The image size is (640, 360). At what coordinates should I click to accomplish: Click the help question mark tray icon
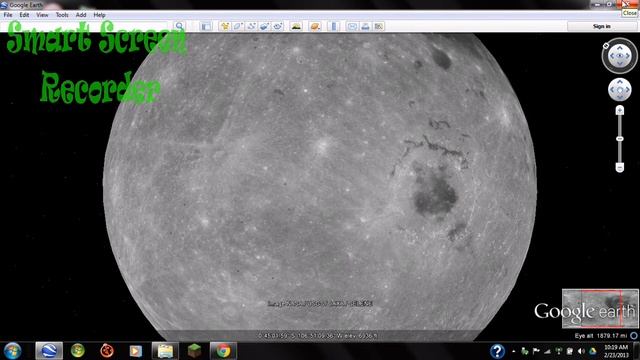(x=497, y=351)
